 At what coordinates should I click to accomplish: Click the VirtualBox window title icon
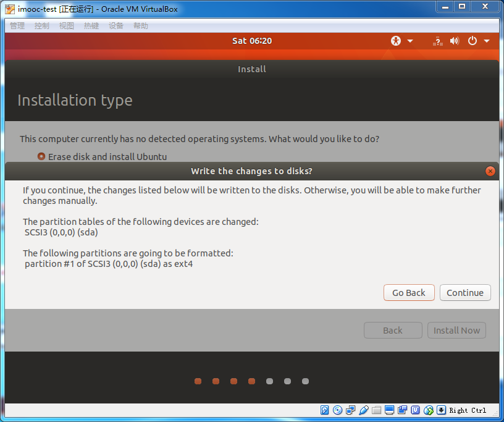point(10,9)
